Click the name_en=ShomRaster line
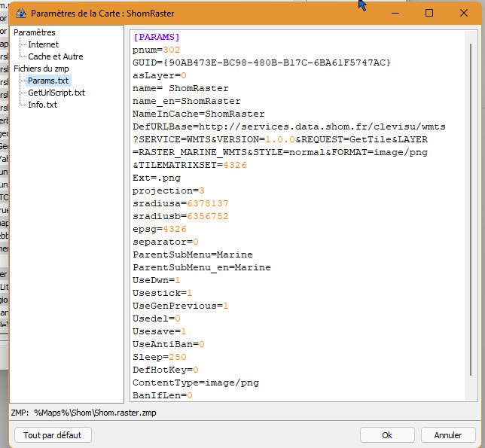The image size is (485, 448). [x=187, y=101]
